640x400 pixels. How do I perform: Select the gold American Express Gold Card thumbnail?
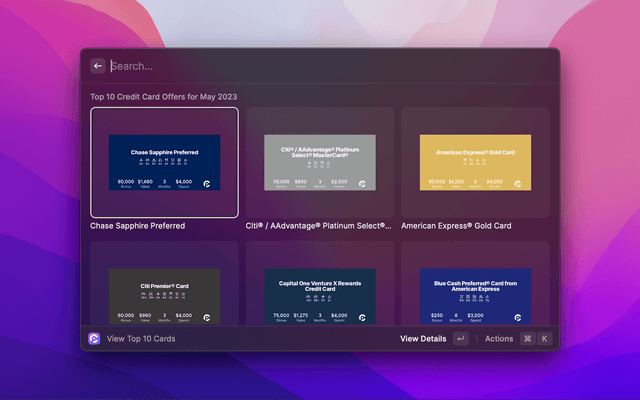click(475, 162)
